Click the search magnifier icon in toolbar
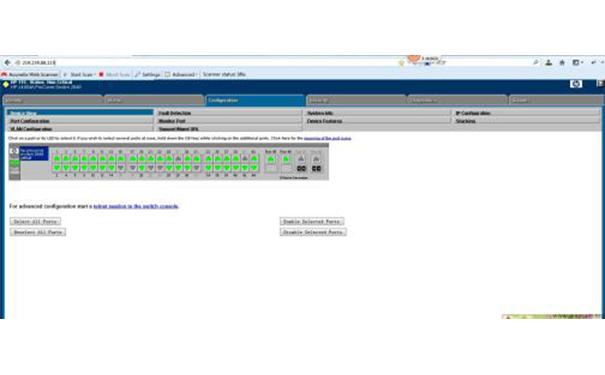 (536, 62)
